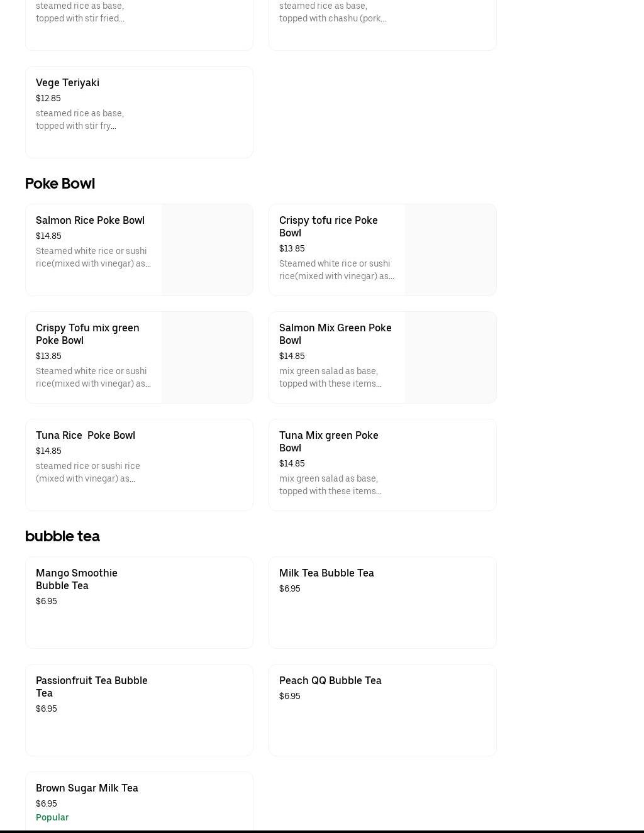Select Salmon Rice Poke Bowl title

[90, 220]
